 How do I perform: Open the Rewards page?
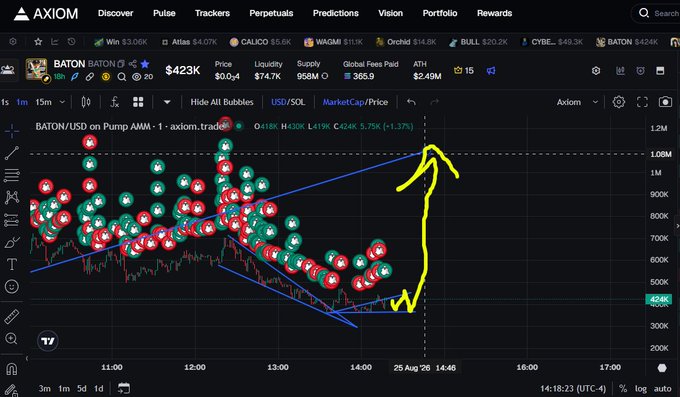pyautogui.click(x=494, y=13)
